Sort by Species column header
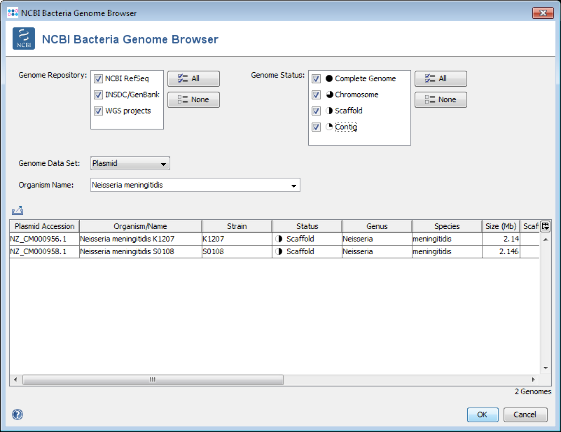Screen dimensions: 561x432 (x=447, y=226)
